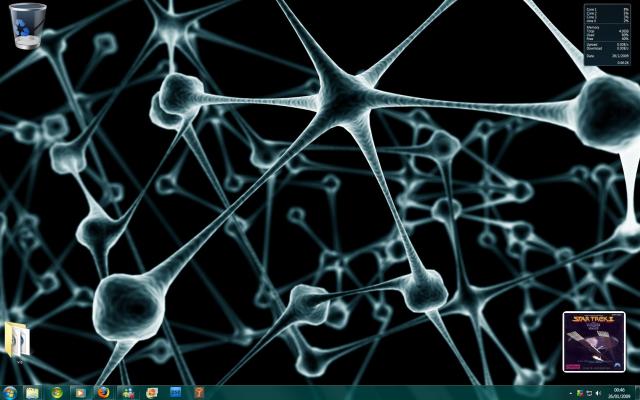640x400 pixels.
Task: Show hidden tray icons arrow
Action: click(571, 393)
